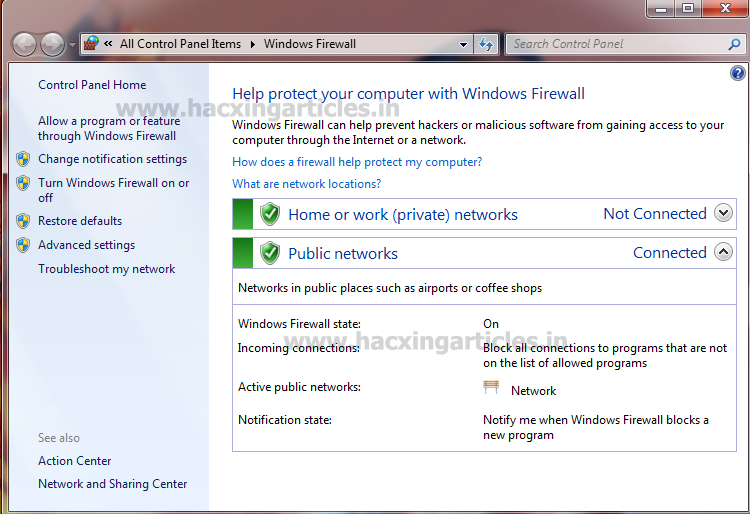Maximize the Windows Firewall window
The height and width of the screenshot is (514, 750).
click(x=688, y=8)
